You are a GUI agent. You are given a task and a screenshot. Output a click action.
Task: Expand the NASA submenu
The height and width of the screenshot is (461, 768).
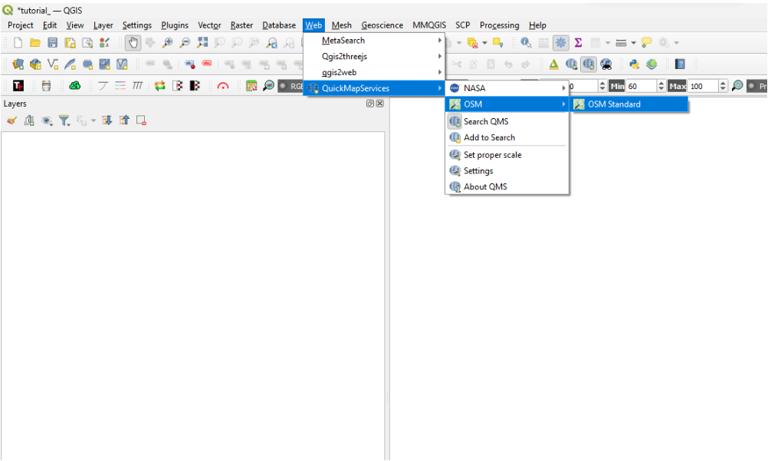pyautogui.click(x=507, y=88)
